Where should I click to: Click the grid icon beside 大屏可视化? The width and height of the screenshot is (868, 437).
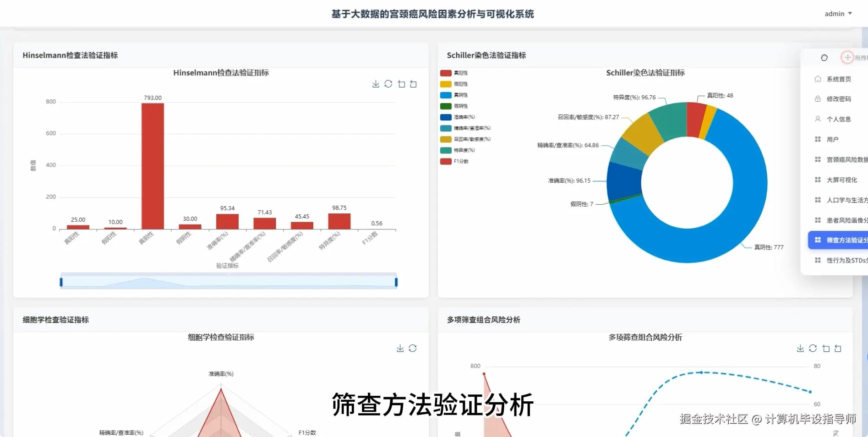[x=818, y=180]
